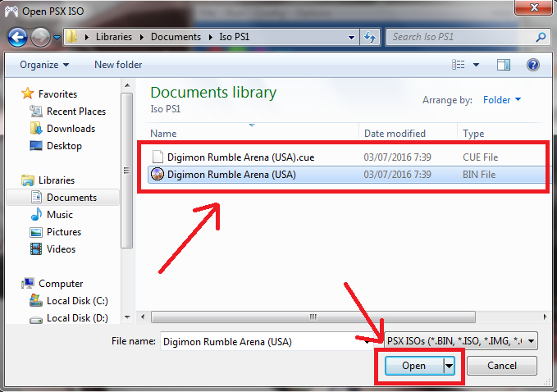Click the file list scroll left arrow
Screen dimensions: 557x392
pyautogui.click(x=143, y=317)
